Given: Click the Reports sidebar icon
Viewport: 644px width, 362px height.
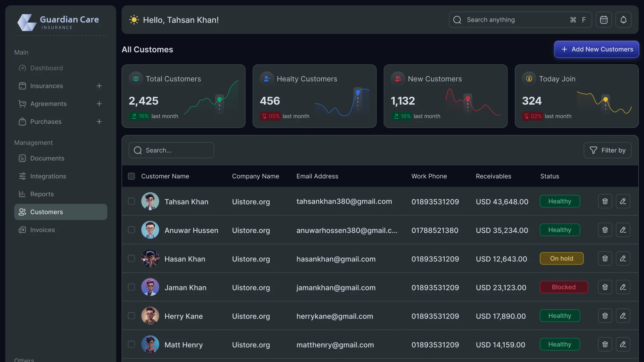Looking at the screenshot, I should click(22, 194).
